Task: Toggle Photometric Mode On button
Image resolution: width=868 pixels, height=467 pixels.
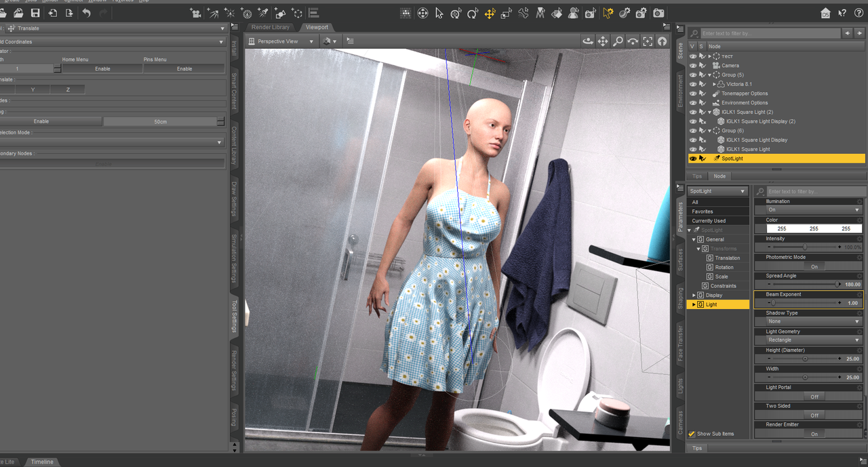Action: click(814, 266)
